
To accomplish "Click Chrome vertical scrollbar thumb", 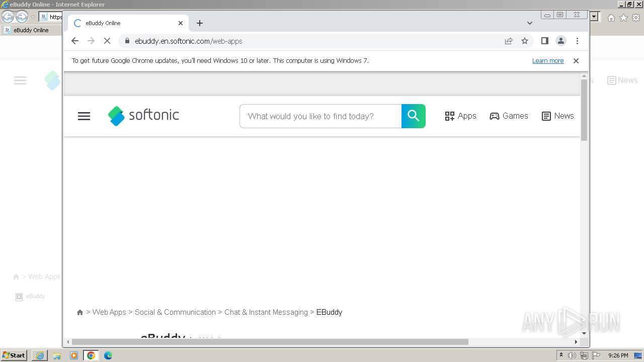I will [584, 110].
